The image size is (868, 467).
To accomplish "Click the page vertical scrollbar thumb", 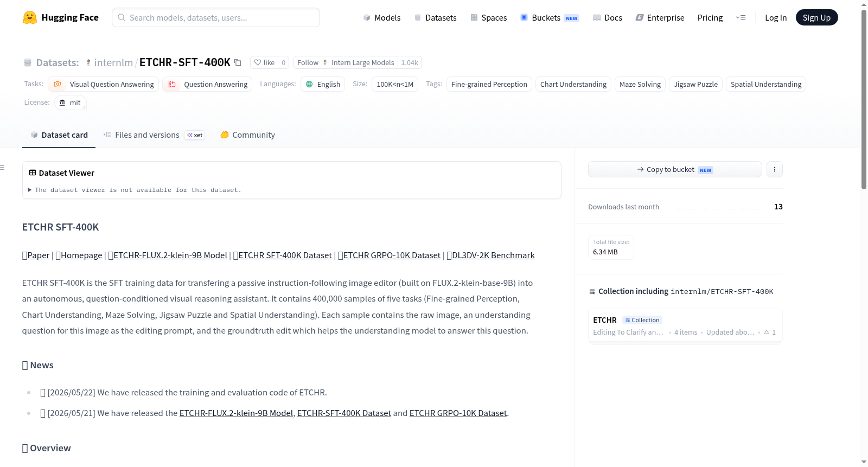I will pyautogui.click(x=864, y=99).
